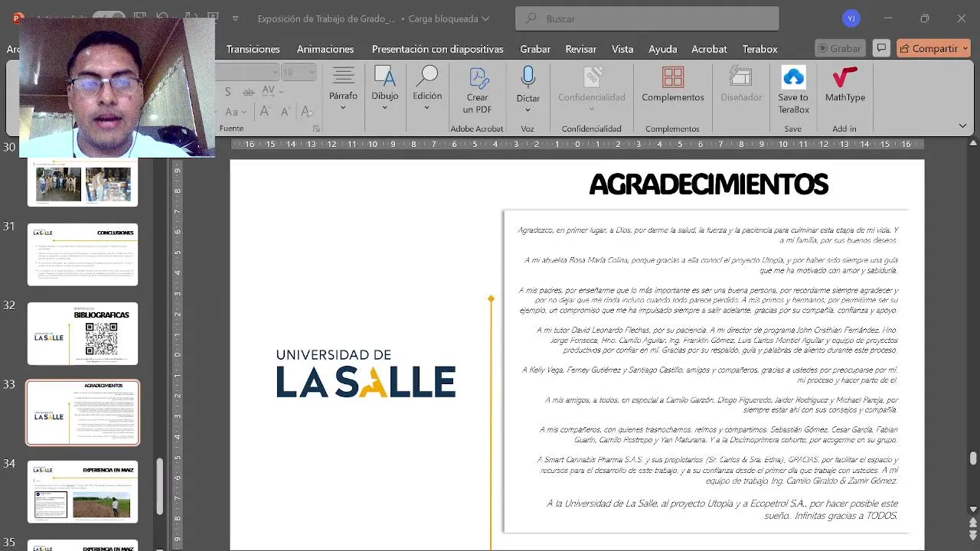This screenshot has height=551, width=980.
Task: Decrease font size with smaller A
Action: [285, 111]
